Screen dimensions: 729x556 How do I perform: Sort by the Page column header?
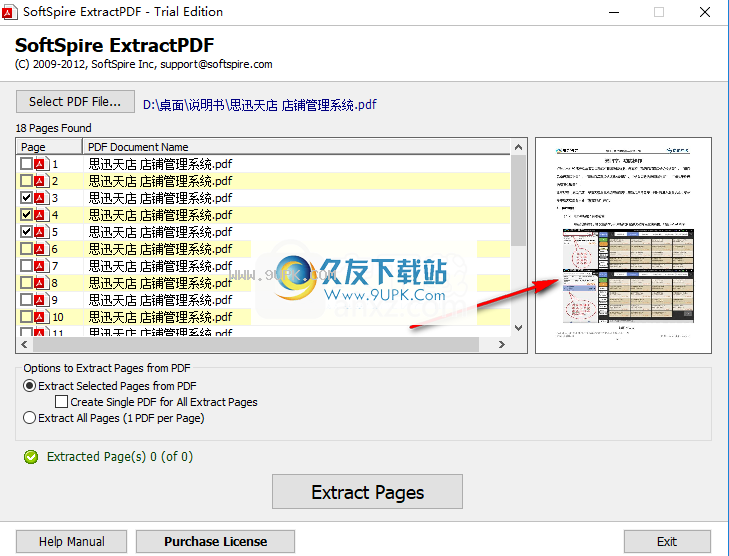49,147
